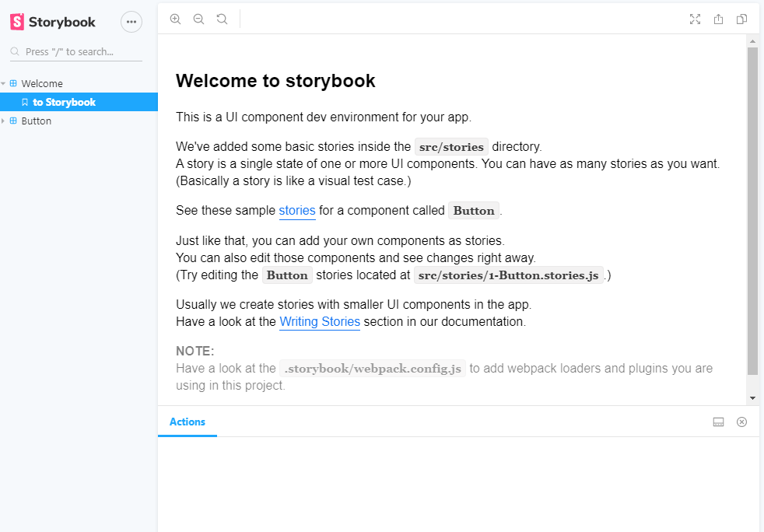The width and height of the screenshot is (764, 532).
Task: Click the Button code label after "component called"
Action: [x=474, y=211]
